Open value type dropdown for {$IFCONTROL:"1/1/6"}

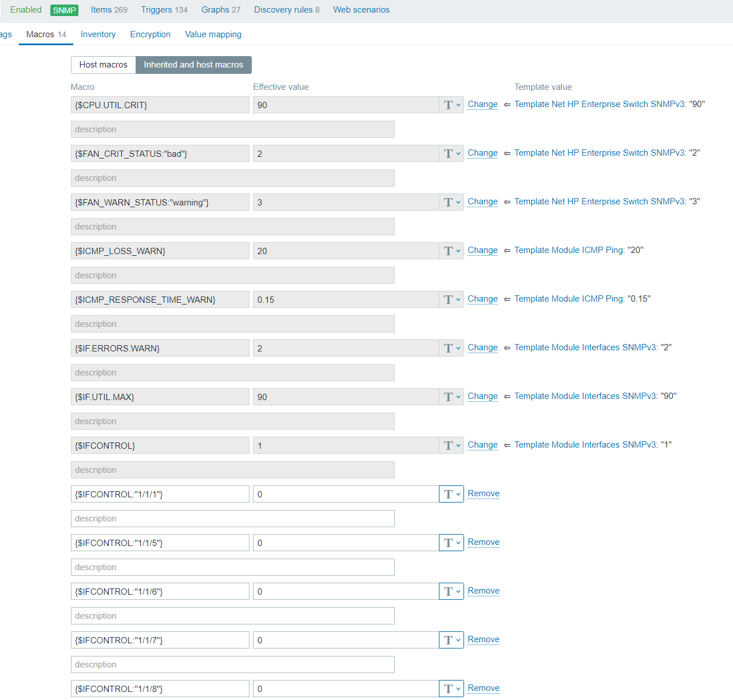451,591
